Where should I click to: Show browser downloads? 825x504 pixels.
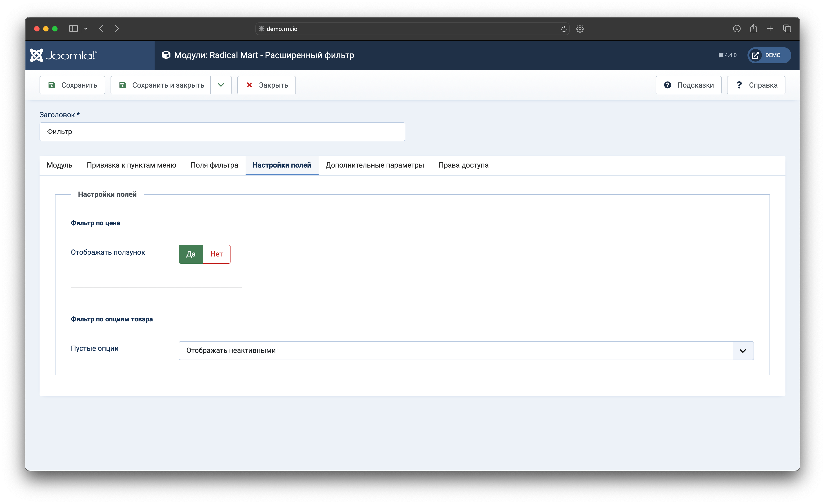click(x=737, y=29)
